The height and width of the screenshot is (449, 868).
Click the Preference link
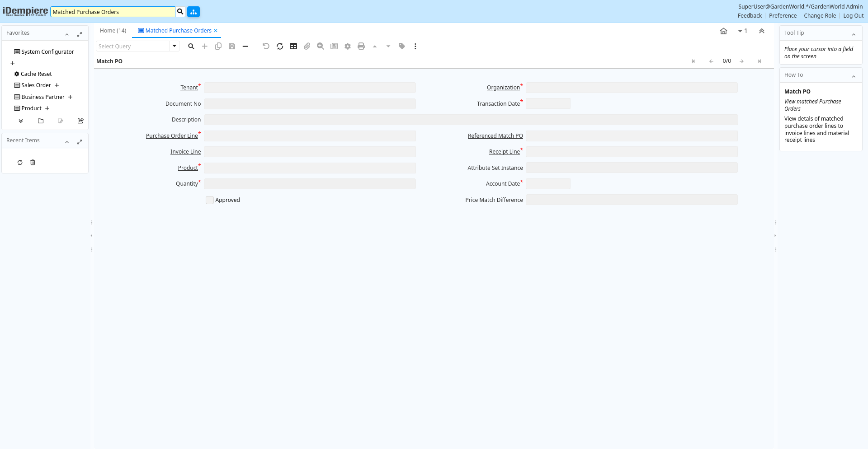pyautogui.click(x=783, y=16)
